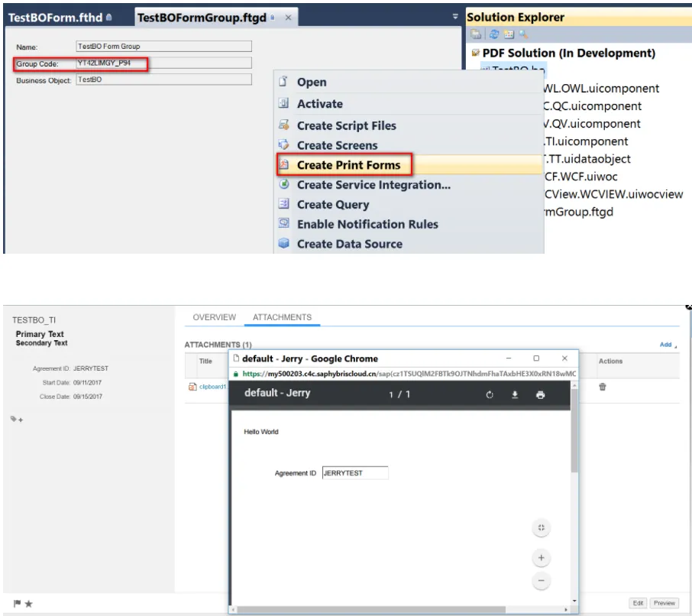Select the WCVIEW.uiwocview file

point(613,194)
